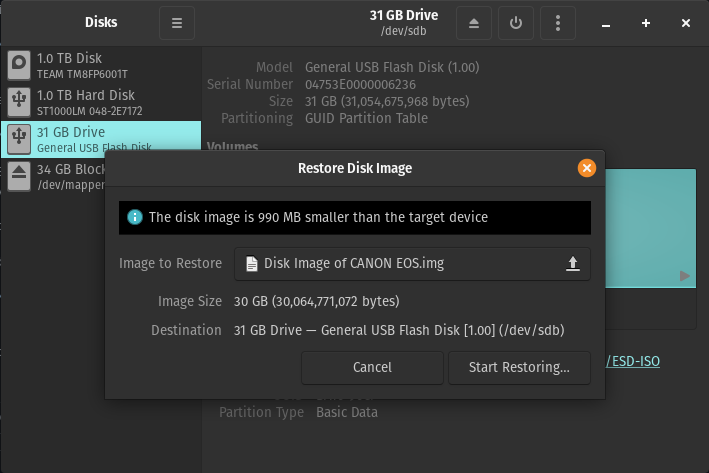Screen dimensions: 709x473
Task: Click the document icon beside the image filename
Action: pyautogui.click(x=252, y=264)
